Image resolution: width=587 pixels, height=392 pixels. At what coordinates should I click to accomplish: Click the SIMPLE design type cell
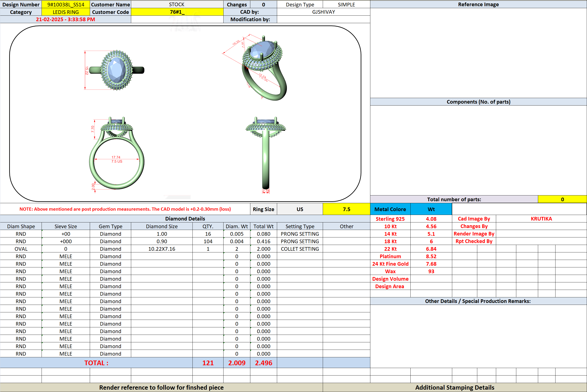coord(346,4)
